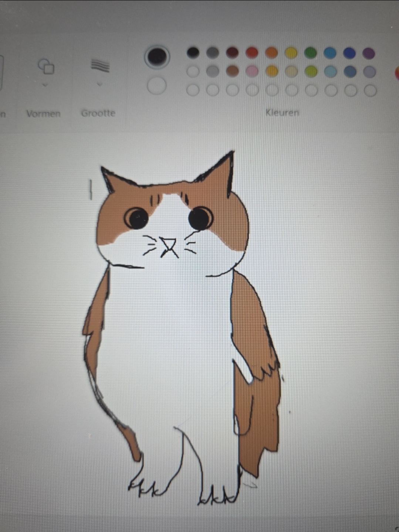Pick the lavender color swatch
The height and width of the screenshot is (532, 399).
[x=369, y=72]
